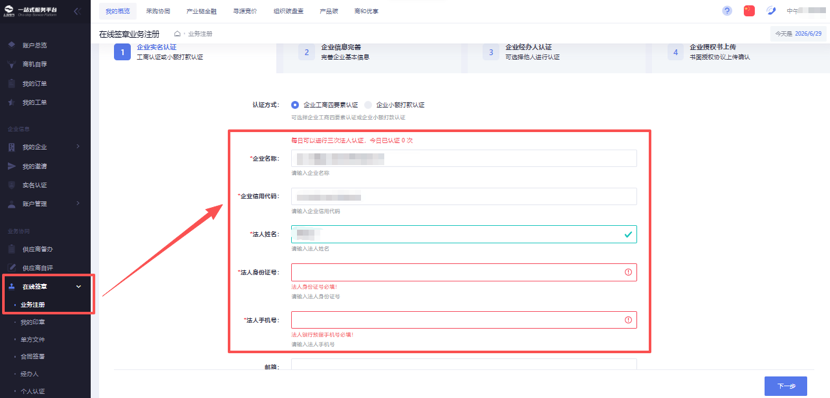Click the home breadcrumb icon
This screenshot has width=830, height=398.
click(178, 34)
